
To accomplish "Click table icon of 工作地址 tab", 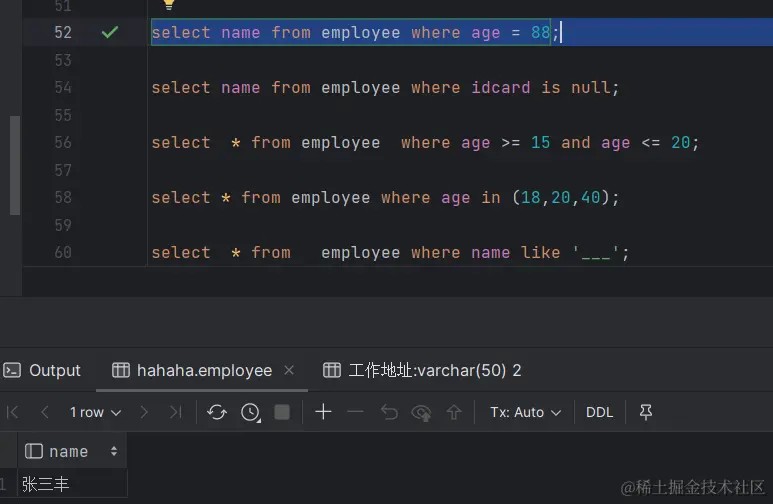I will (x=332, y=370).
